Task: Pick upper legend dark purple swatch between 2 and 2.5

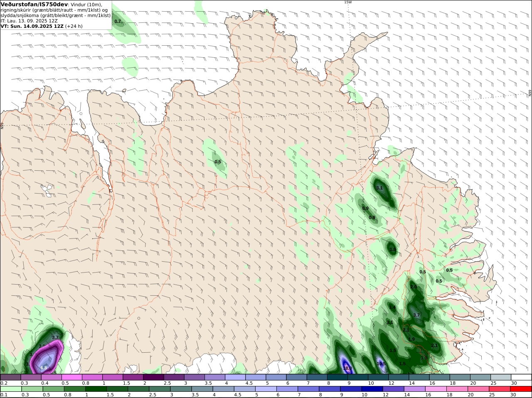Action: [x=153, y=377]
